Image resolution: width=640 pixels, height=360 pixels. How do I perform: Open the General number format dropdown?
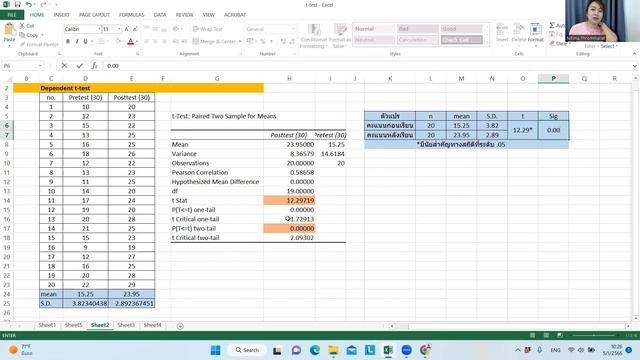tap(293, 29)
